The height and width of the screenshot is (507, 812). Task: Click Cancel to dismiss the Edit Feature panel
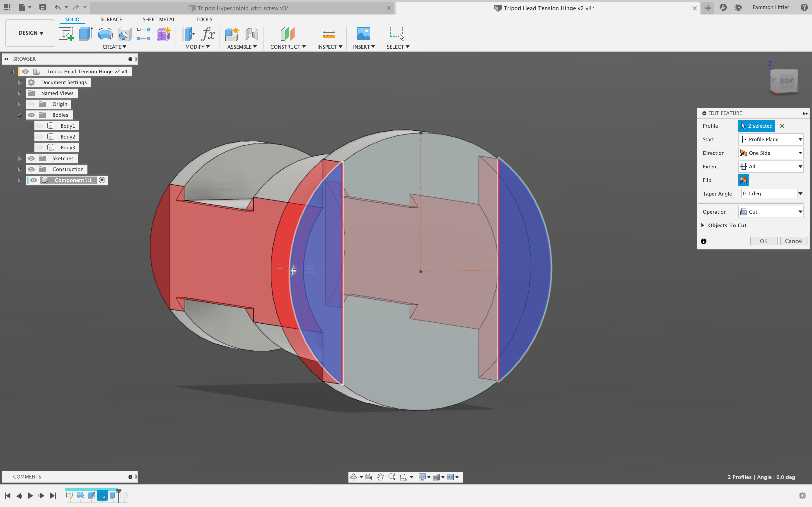coord(793,241)
